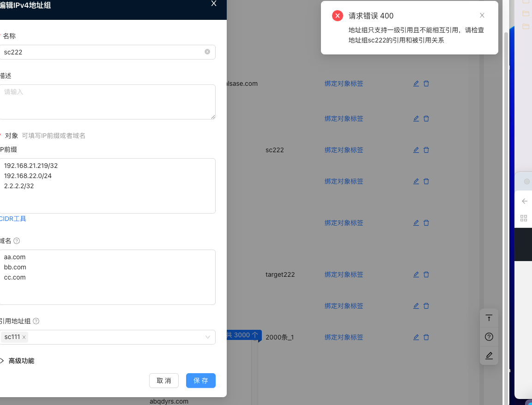Click the help icon beside 引用地址组 label

click(x=36, y=321)
